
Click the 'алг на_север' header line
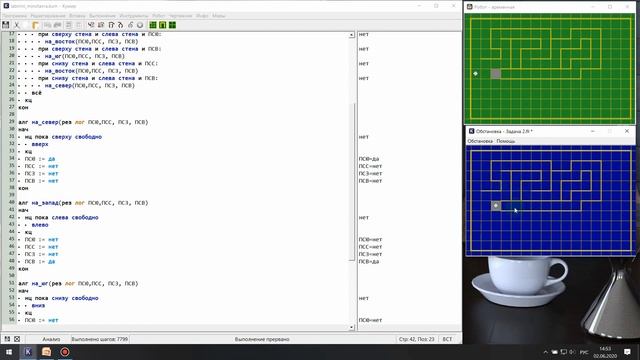pos(83,122)
